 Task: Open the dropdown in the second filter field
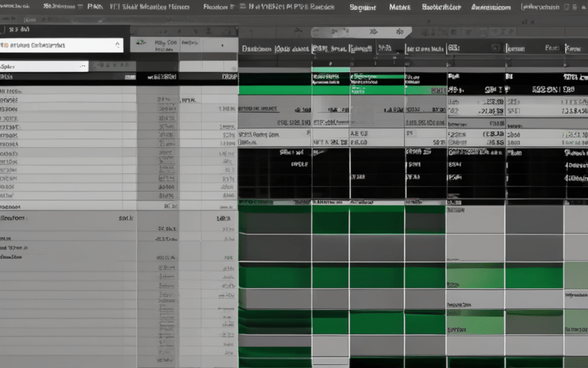click(x=81, y=66)
